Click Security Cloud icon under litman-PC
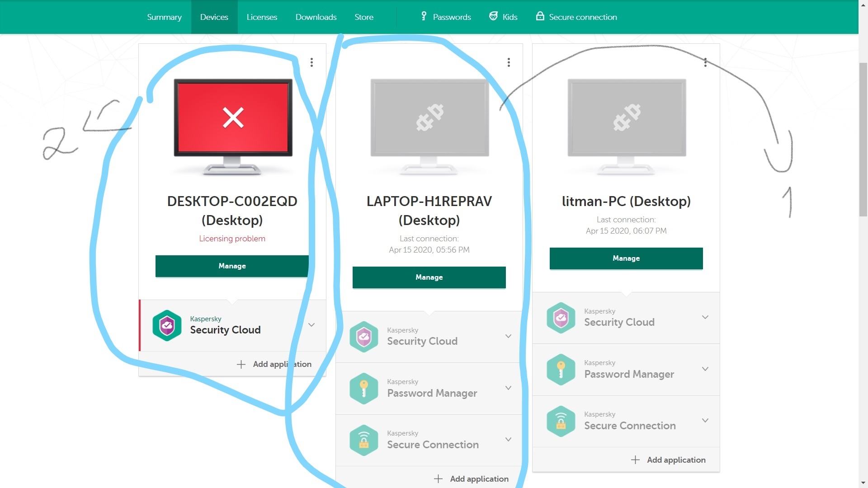This screenshot has height=488, width=868. [561, 318]
